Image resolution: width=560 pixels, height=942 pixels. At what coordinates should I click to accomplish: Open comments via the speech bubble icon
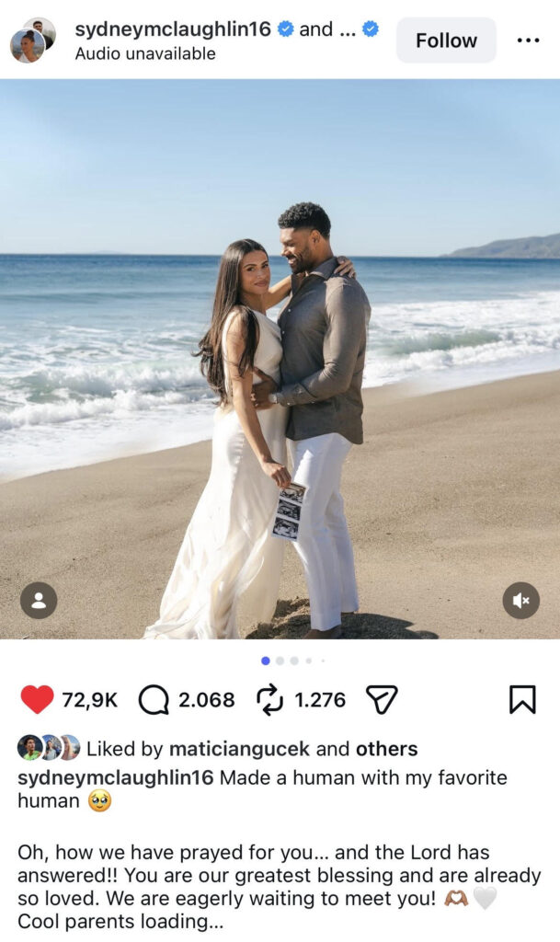[154, 700]
